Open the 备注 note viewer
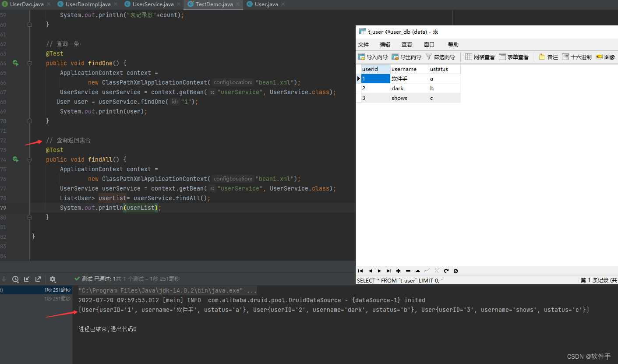 [549, 57]
